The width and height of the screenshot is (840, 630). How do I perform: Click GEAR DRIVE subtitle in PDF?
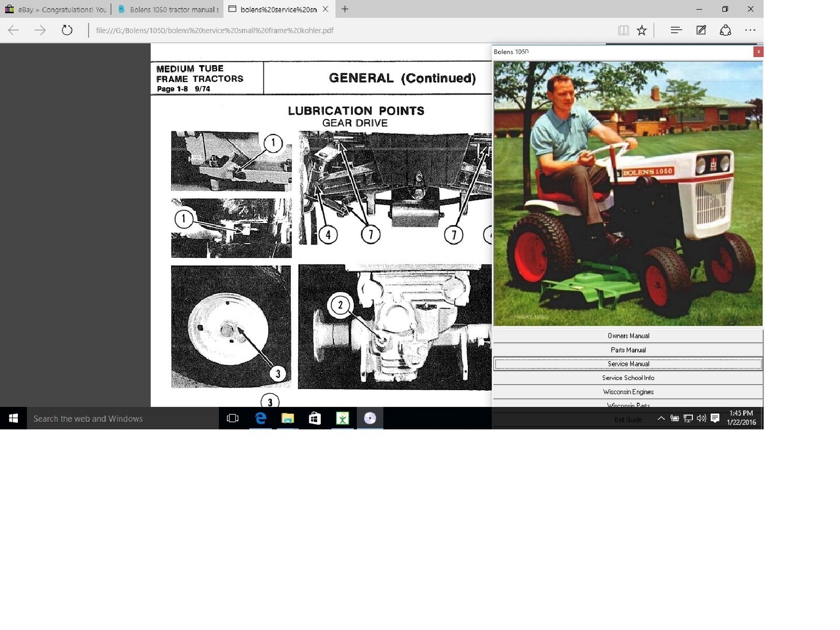click(355, 123)
